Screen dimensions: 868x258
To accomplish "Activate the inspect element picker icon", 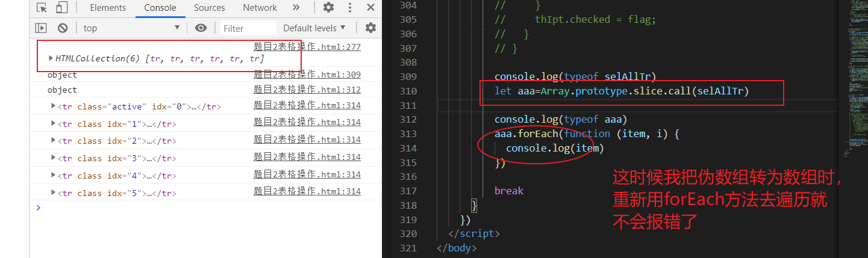I will click(x=42, y=8).
